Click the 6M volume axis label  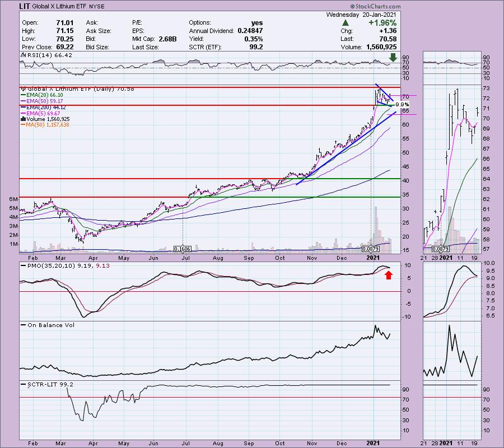click(14, 199)
